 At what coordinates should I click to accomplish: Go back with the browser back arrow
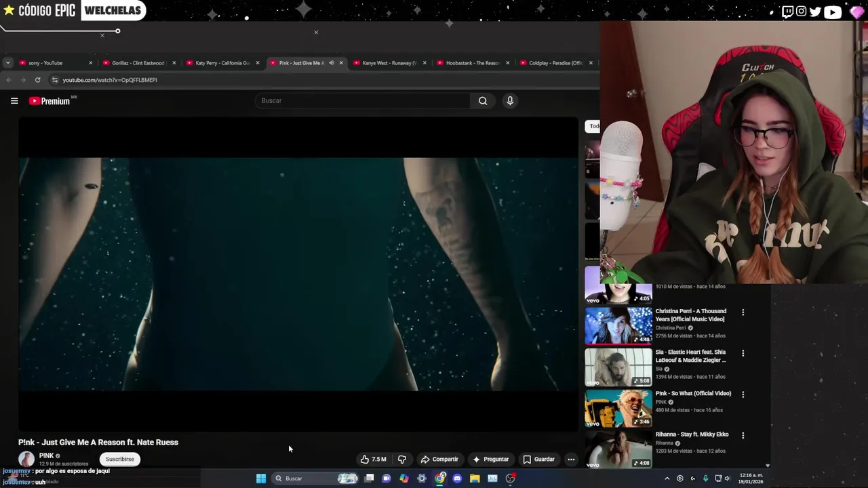pos(8,80)
